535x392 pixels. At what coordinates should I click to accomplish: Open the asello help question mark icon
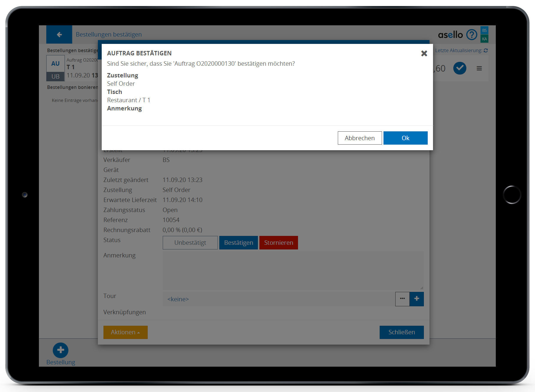(x=472, y=35)
